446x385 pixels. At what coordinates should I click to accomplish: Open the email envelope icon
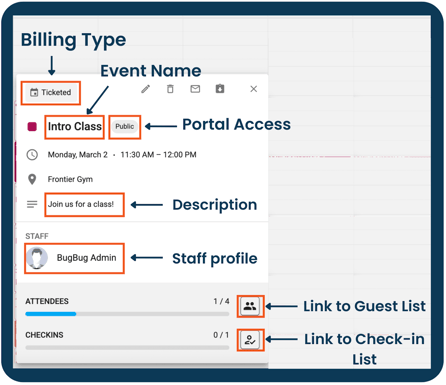click(x=195, y=89)
